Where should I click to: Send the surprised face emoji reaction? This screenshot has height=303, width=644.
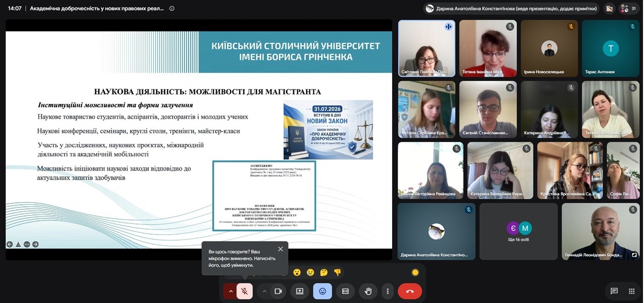pyautogui.click(x=297, y=272)
